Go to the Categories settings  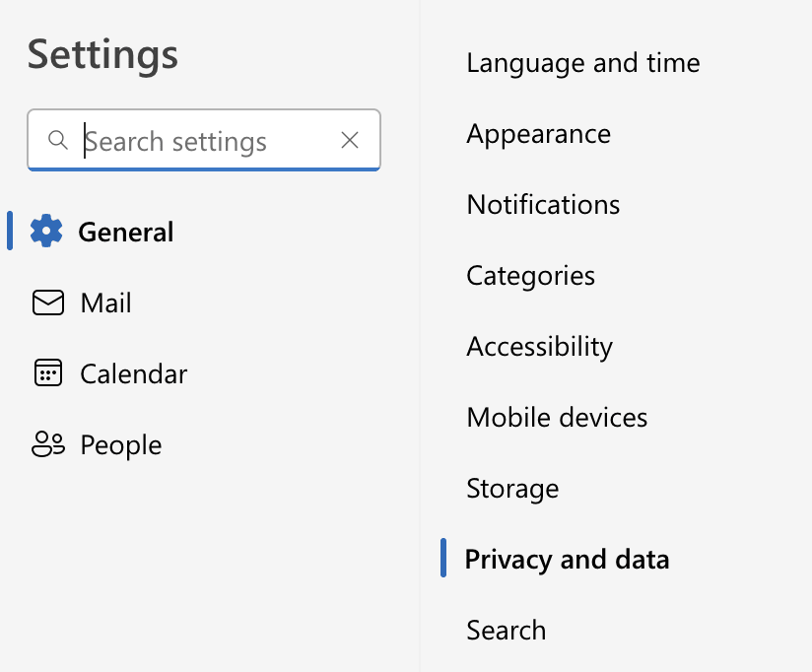(531, 276)
